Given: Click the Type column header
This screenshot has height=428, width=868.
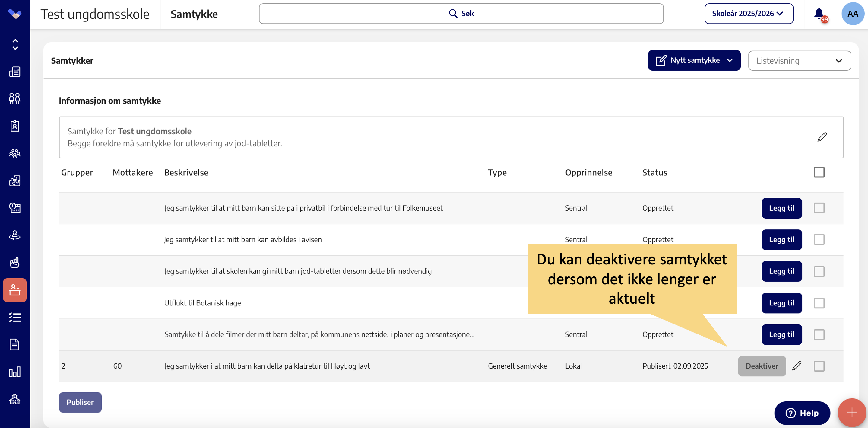Looking at the screenshot, I should (497, 172).
